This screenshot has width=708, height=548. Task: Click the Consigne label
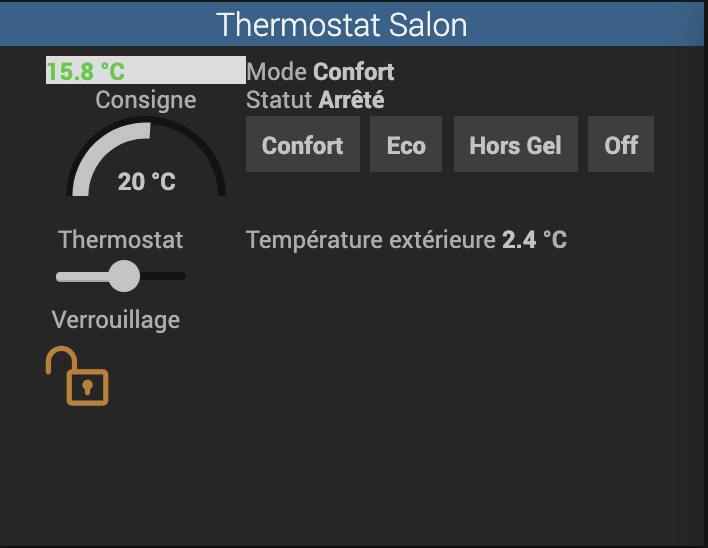tap(146, 100)
